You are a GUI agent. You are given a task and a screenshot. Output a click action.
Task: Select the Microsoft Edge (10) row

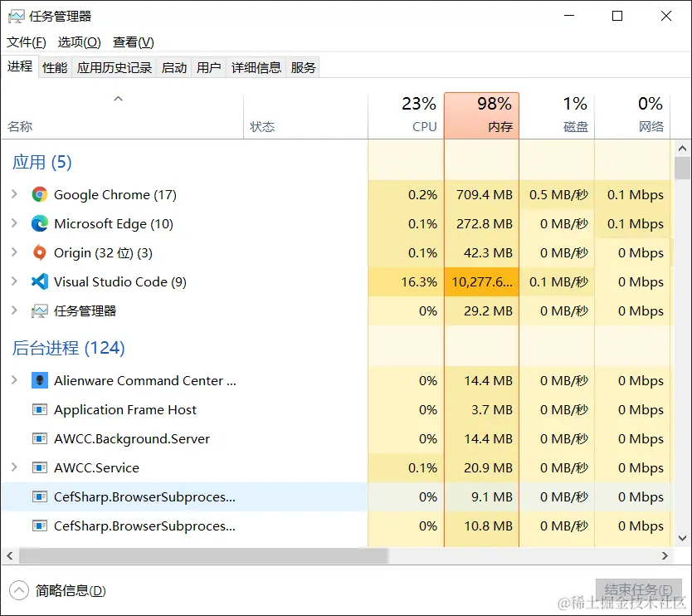[337, 224]
